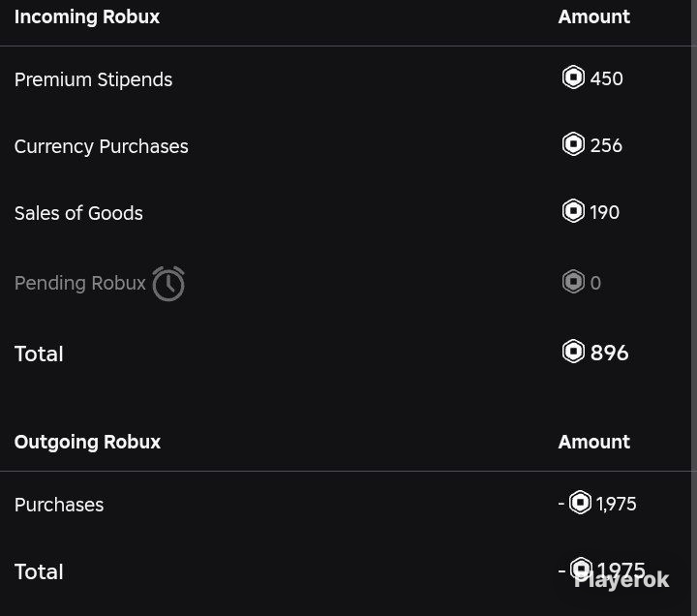Click the Pending Robux clock icon
697x616 pixels.
tap(168, 284)
